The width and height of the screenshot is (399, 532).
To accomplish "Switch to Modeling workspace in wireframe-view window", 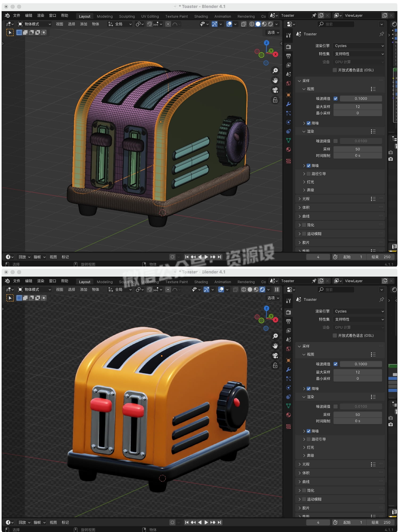I will (x=105, y=16).
